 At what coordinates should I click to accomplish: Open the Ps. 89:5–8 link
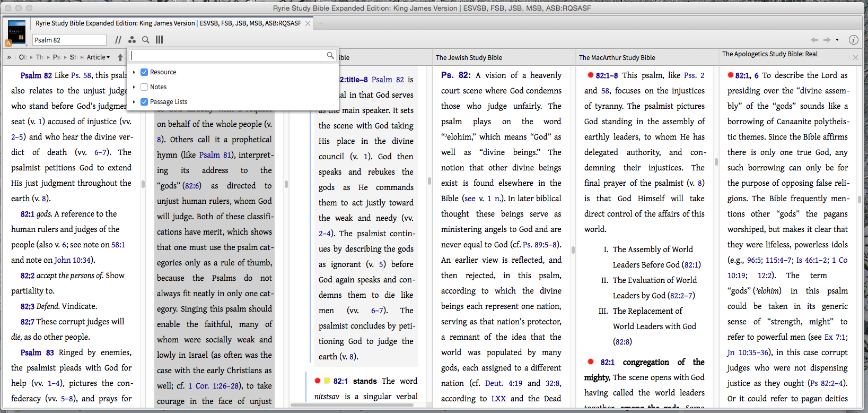(x=539, y=245)
